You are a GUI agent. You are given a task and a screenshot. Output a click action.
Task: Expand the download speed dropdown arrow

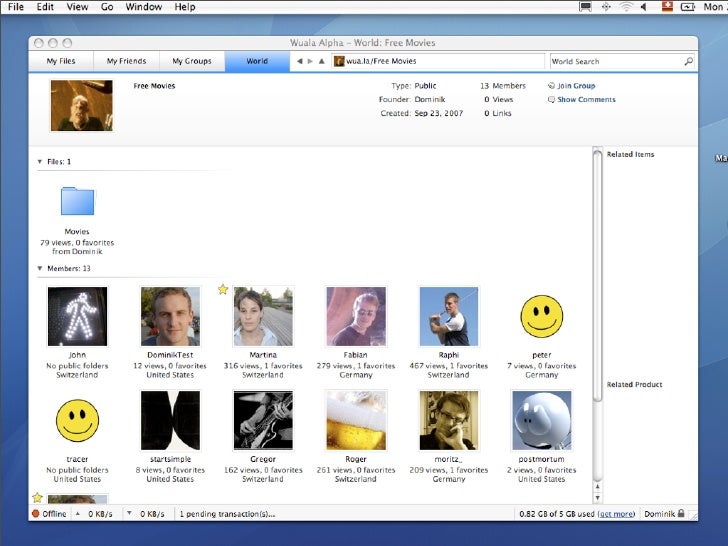pos(129,514)
